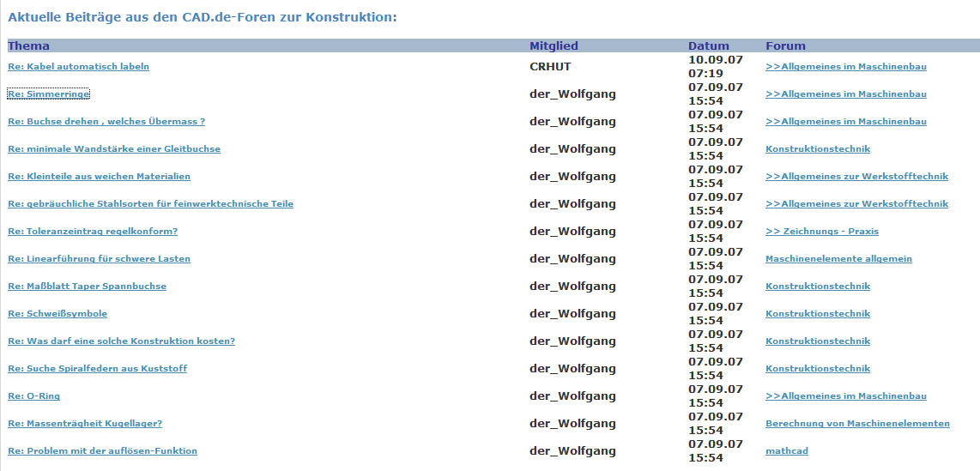980x471 pixels.
Task: Go to the '>> Zeichnungs - Praxis' forum
Action: [x=822, y=232]
